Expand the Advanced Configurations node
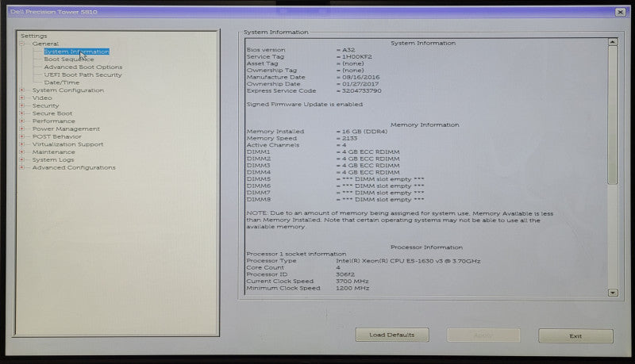This screenshot has height=364, width=635. [x=22, y=167]
